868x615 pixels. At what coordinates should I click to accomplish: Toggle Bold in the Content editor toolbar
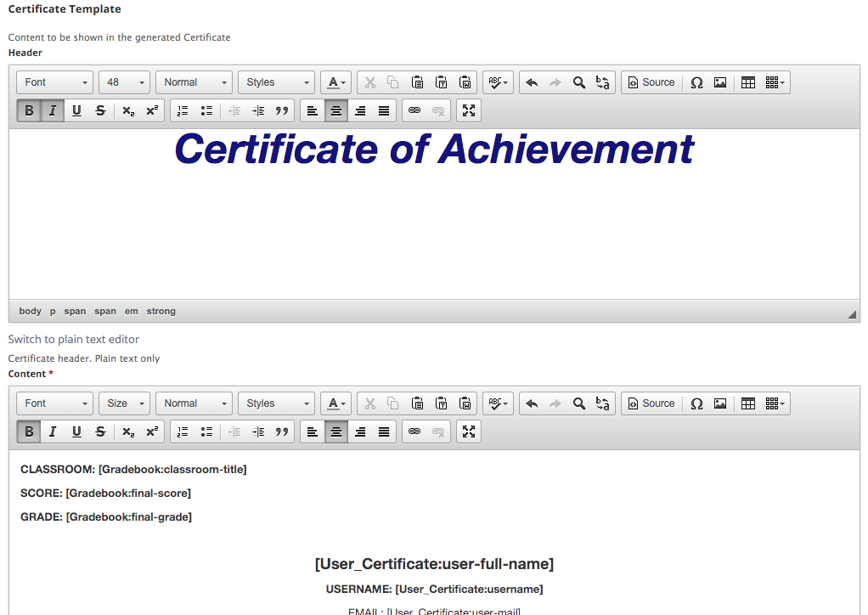click(x=29, y=432)
